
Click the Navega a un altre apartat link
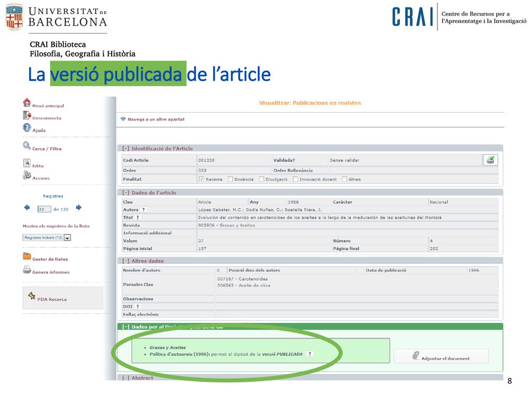point(156,119)
